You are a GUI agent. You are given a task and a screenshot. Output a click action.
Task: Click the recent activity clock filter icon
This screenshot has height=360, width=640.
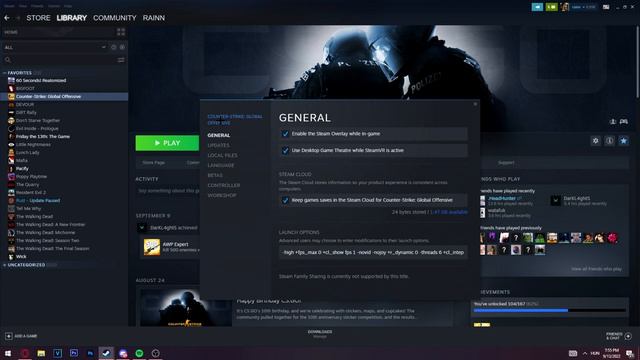coord(113,47)
